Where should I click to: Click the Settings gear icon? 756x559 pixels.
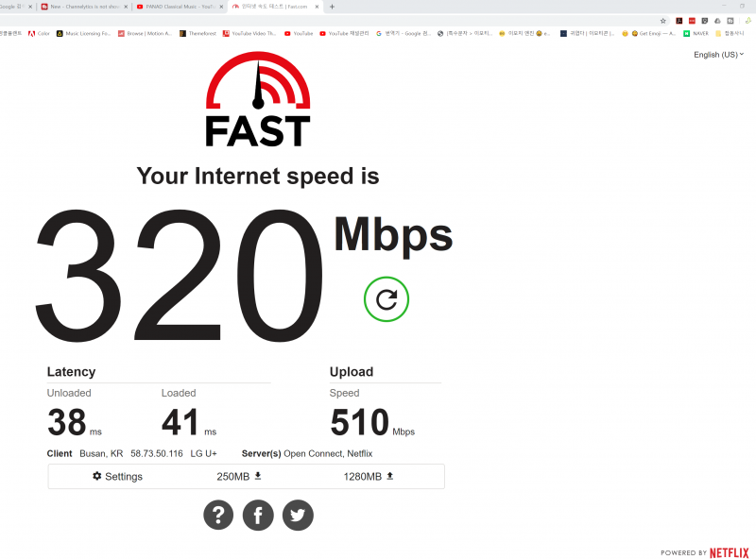tap(97, 476)
